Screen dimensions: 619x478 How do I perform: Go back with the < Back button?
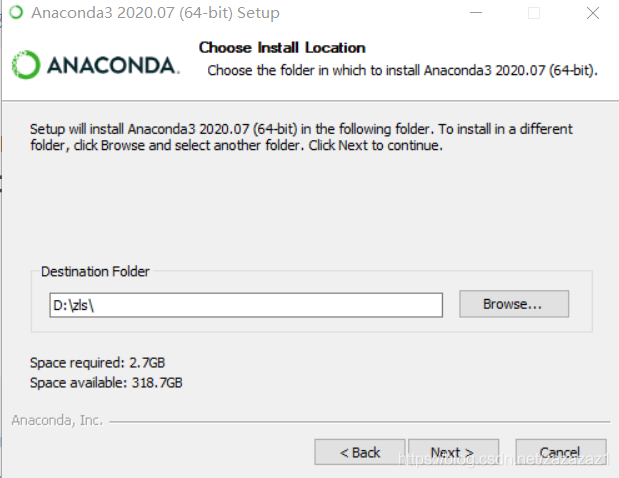[359, 452]
